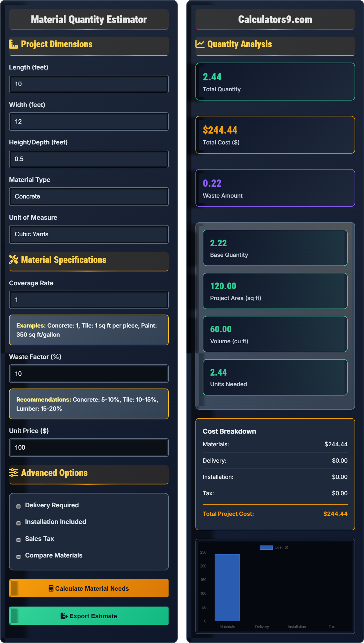
Task: Click the Recommendations waste factor hint box
Action: pos(89,404)
